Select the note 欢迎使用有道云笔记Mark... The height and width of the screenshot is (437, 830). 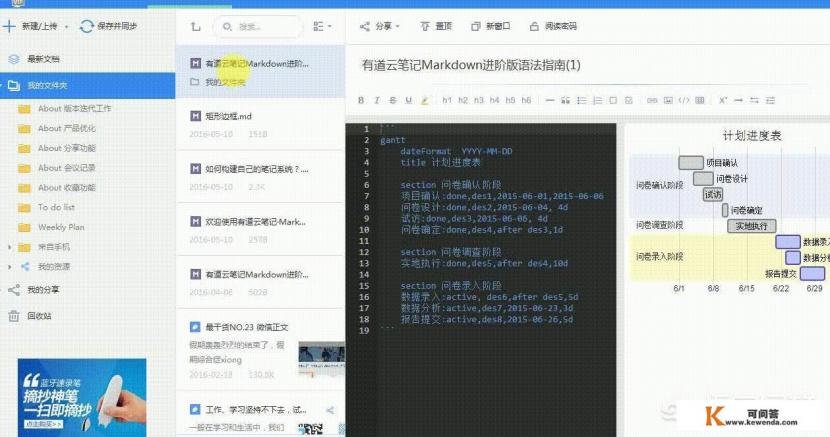click(260, 230)
